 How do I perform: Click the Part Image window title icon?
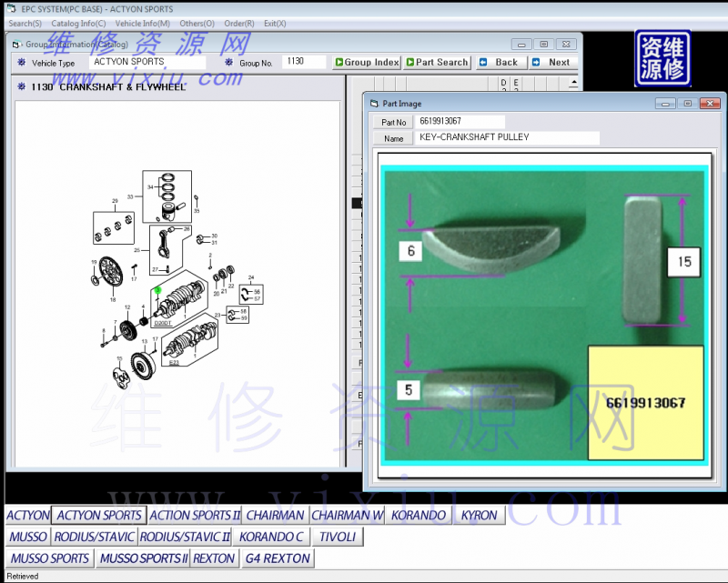coord(374,104)
